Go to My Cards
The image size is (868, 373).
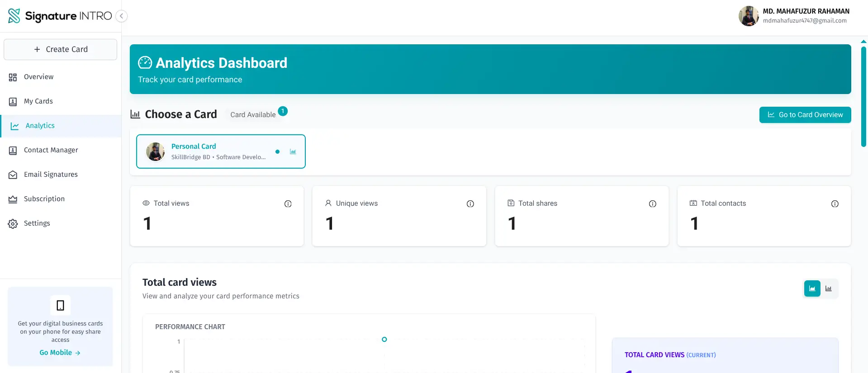[x=38, y=101]
